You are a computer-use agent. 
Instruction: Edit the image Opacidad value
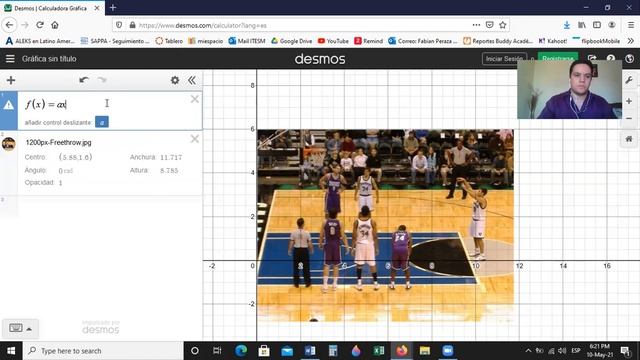coord(60,183)
